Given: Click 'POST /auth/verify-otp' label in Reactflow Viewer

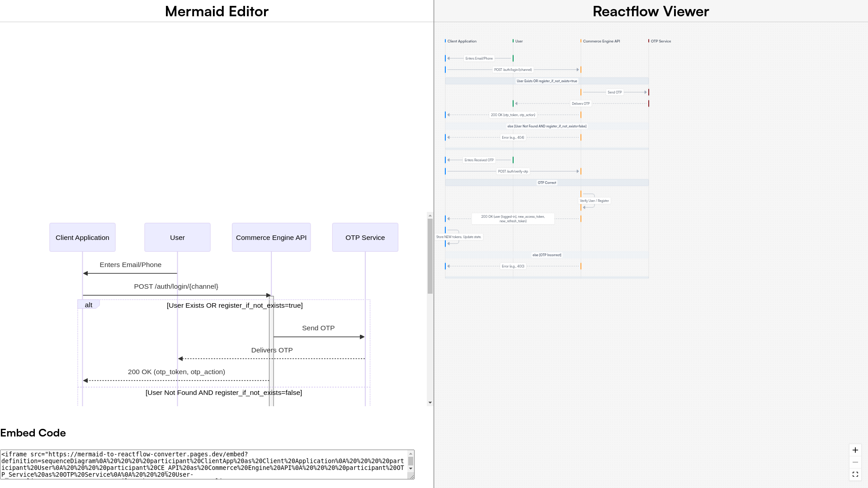Looking at the screenshot, I should [513, 171].
